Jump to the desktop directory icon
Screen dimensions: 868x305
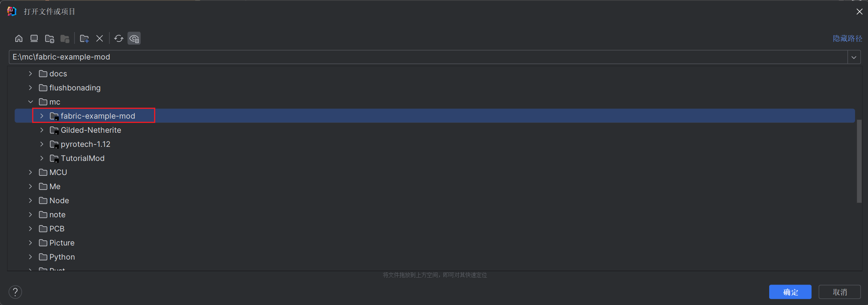(34, 38)
